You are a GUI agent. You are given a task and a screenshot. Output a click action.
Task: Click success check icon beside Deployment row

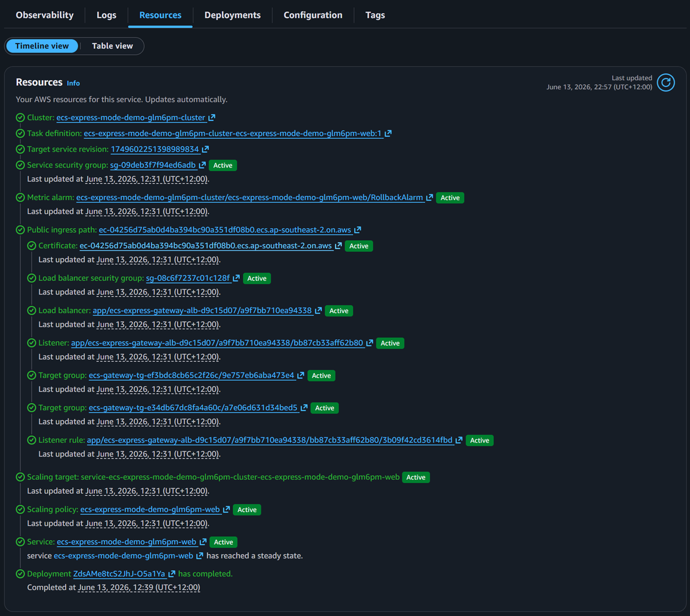tap(20, 574)
